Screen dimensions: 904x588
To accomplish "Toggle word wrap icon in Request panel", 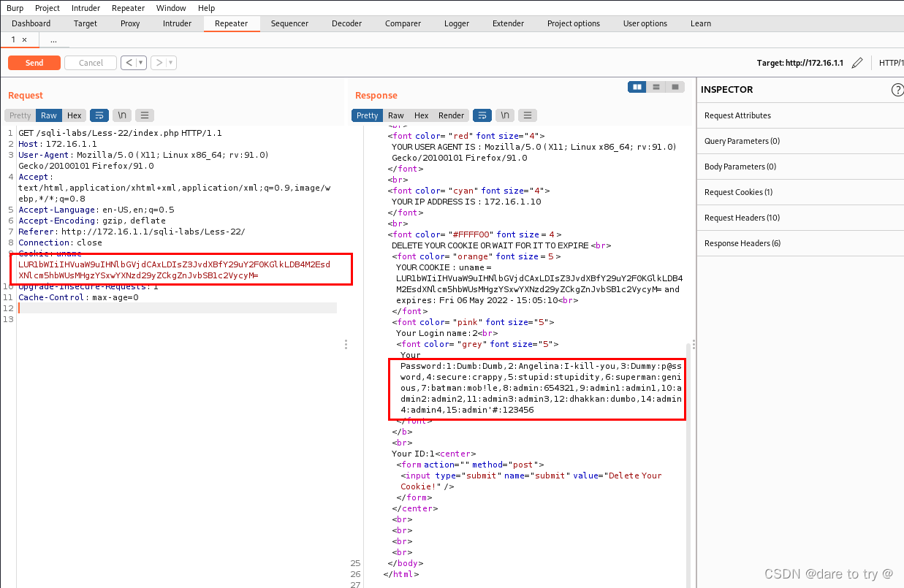I will (99, 115).
